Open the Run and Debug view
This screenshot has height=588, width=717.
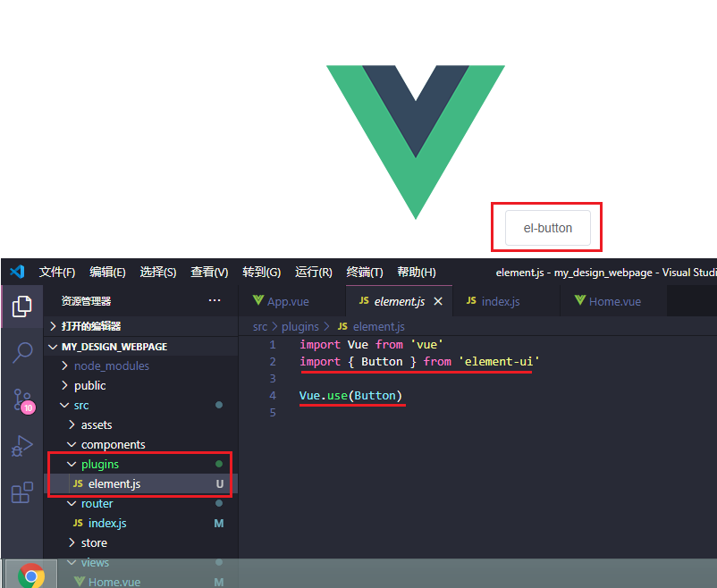click(x=22, y=446)
